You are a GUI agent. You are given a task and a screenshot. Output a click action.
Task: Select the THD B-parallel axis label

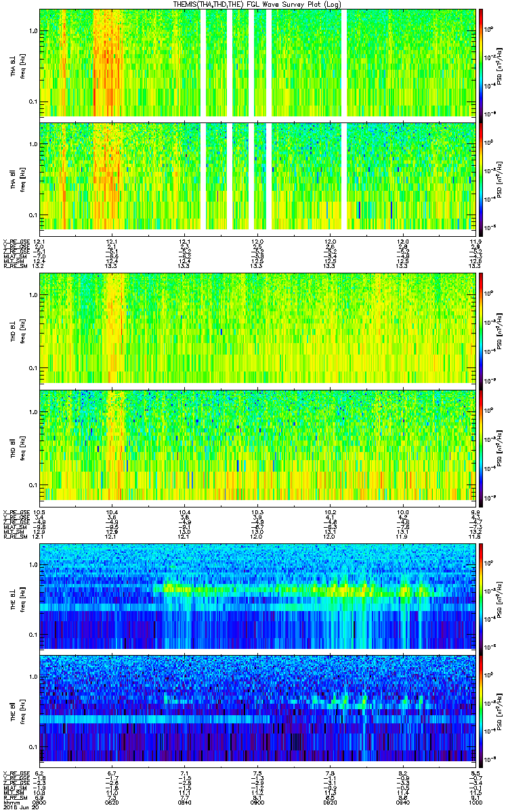[x=14, y=449]
